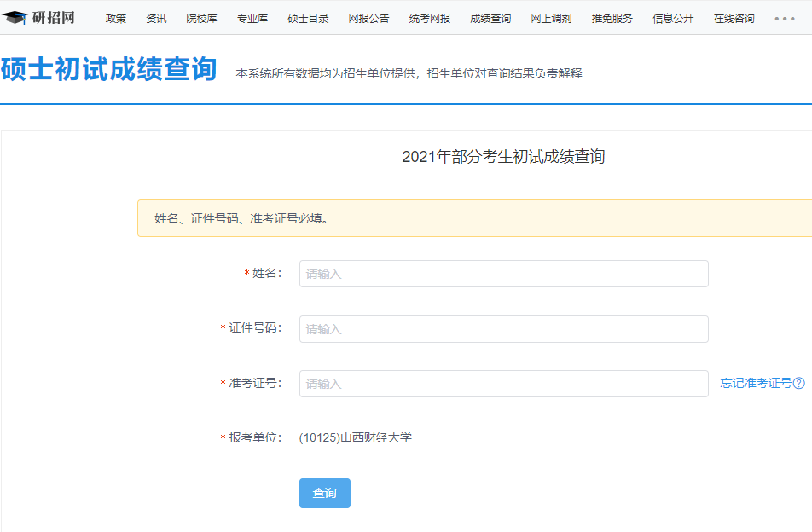Focus the 姓名 name input field

click(x=503, y=274)
